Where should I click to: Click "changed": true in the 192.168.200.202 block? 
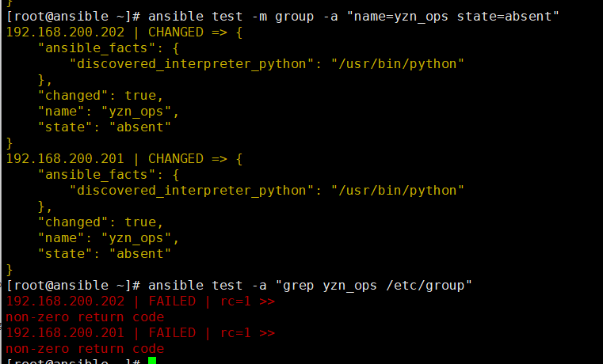click(x=101, y=96)
